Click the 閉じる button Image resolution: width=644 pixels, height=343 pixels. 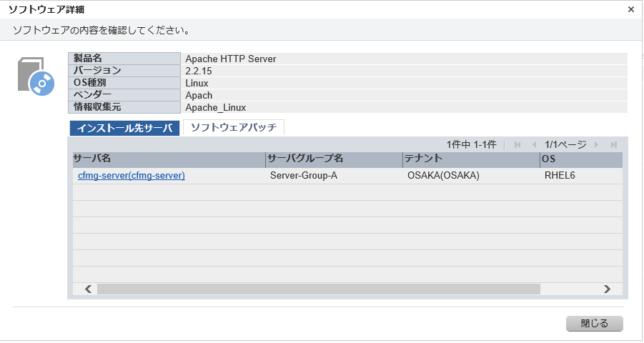[594, 324]
